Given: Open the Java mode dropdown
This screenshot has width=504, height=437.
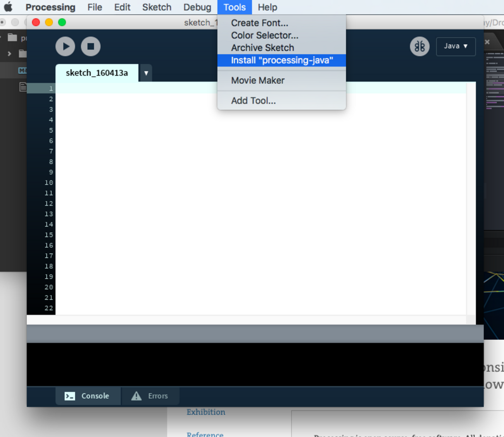Looking at the screenshot, I should click(x=456, y=46).
